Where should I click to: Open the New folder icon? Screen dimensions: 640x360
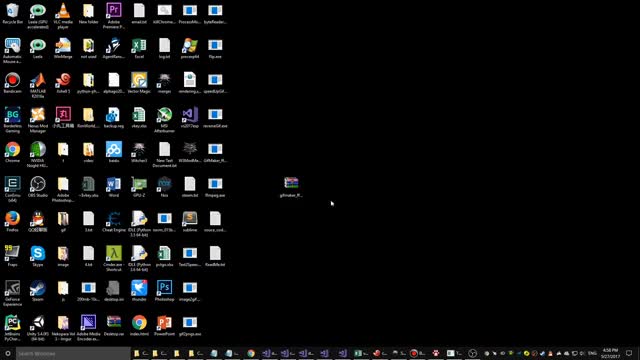click(x=88, y=13)
